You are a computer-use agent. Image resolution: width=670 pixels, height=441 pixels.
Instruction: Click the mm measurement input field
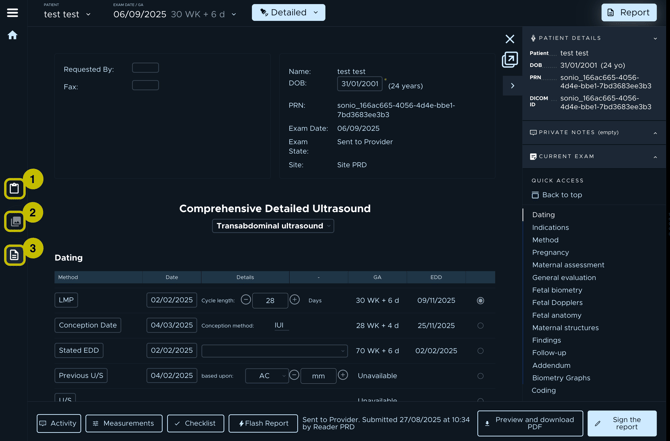(318, 376)
